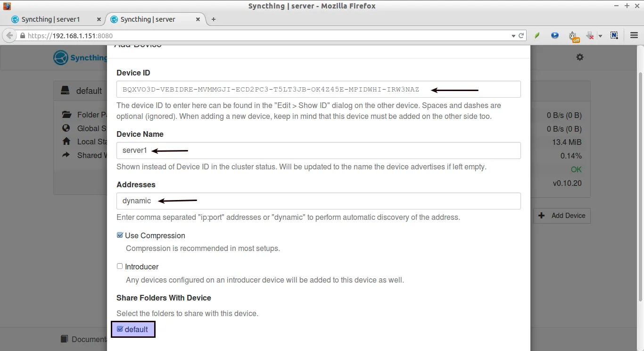Open the Firefox hamburger menu
The height and width of the screenshot is (351, 644).
pos(634,35)
